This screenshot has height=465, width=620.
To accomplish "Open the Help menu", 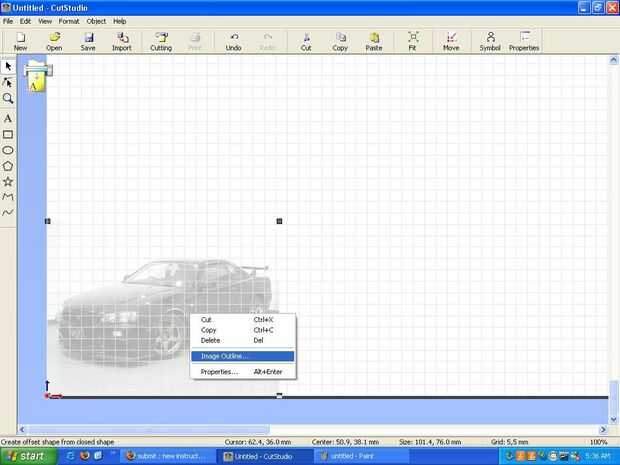I will pyautogui.click(x=119, y=21).
